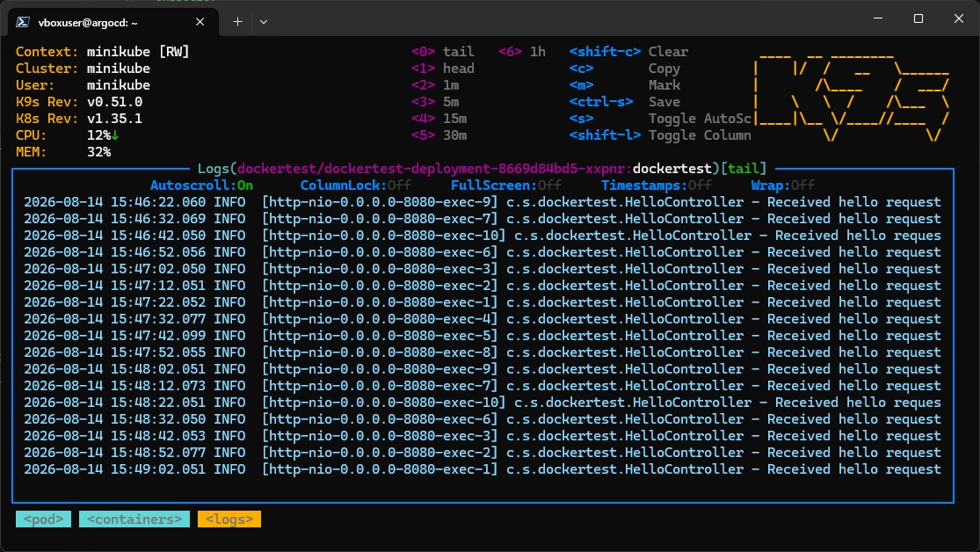980x552 pixels.
Task: Click log line timestamped 15:48:52.077
Action: point(483,453)
